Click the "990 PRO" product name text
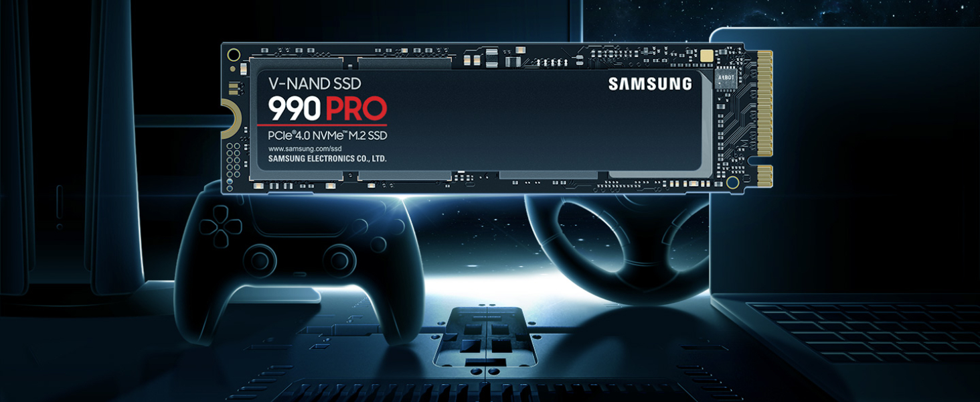 [x=327, y=109]
